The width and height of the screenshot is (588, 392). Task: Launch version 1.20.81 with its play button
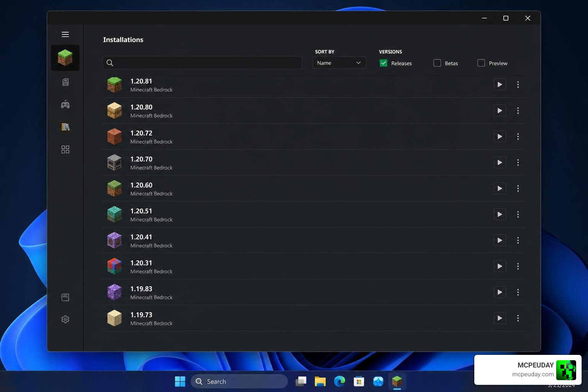click(x=500, y=85)
